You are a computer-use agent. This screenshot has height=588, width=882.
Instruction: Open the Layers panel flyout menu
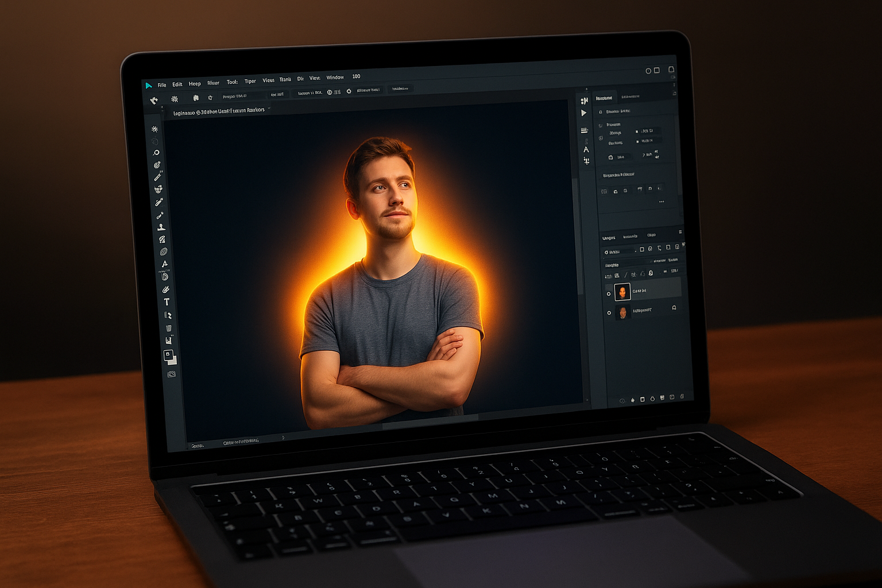(x=680, y=233)
